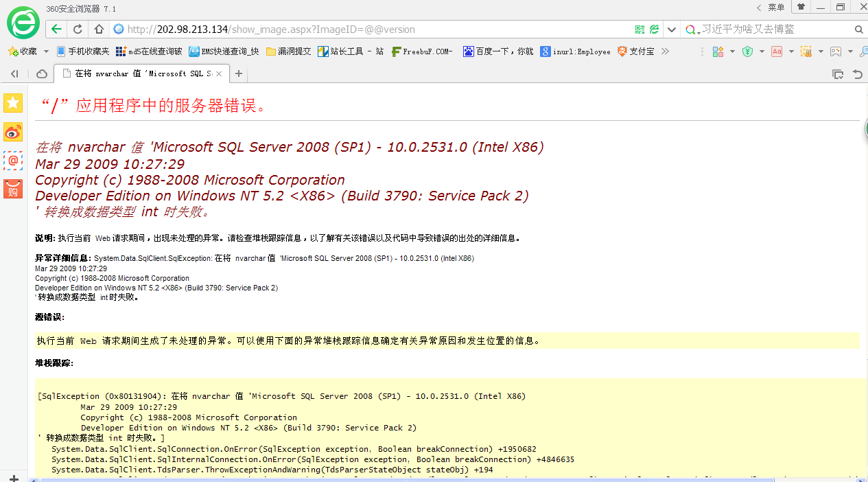Open the sidebar favorites star

point(13,103)
